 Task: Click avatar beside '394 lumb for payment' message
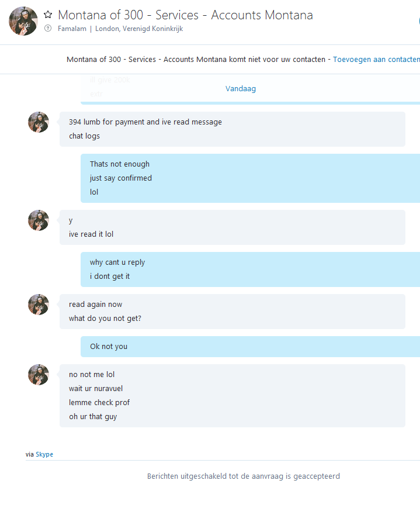39,122
